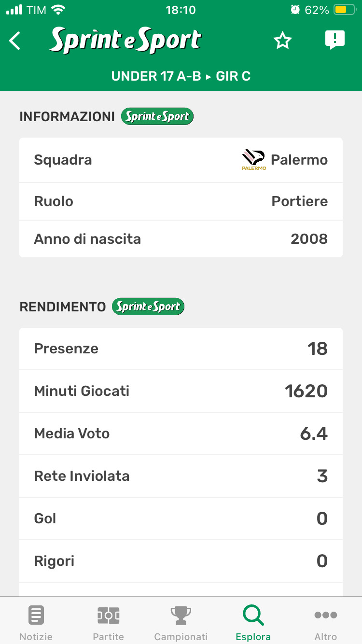Image resolution: width=362 pixels, height=644 pixels.
Task: Tap the Minuti Giocati row
Action: pos(181,391)
